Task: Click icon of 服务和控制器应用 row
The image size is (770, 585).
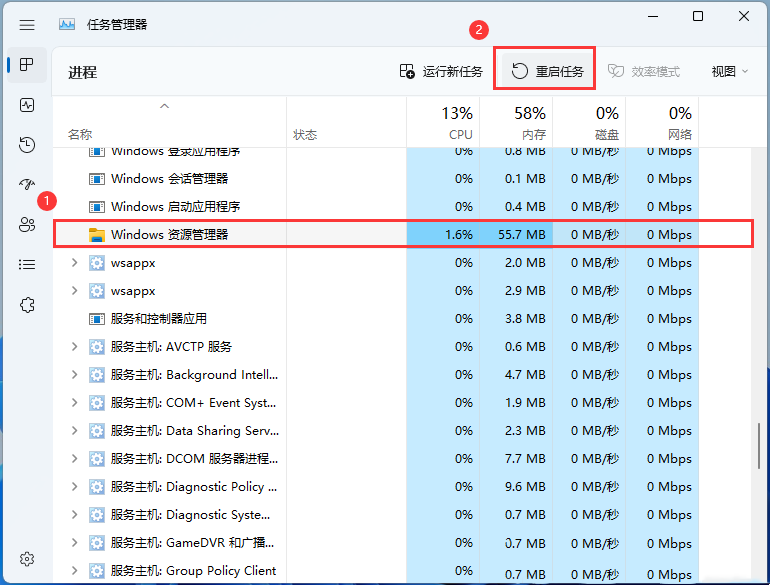Action: [97, 319]
